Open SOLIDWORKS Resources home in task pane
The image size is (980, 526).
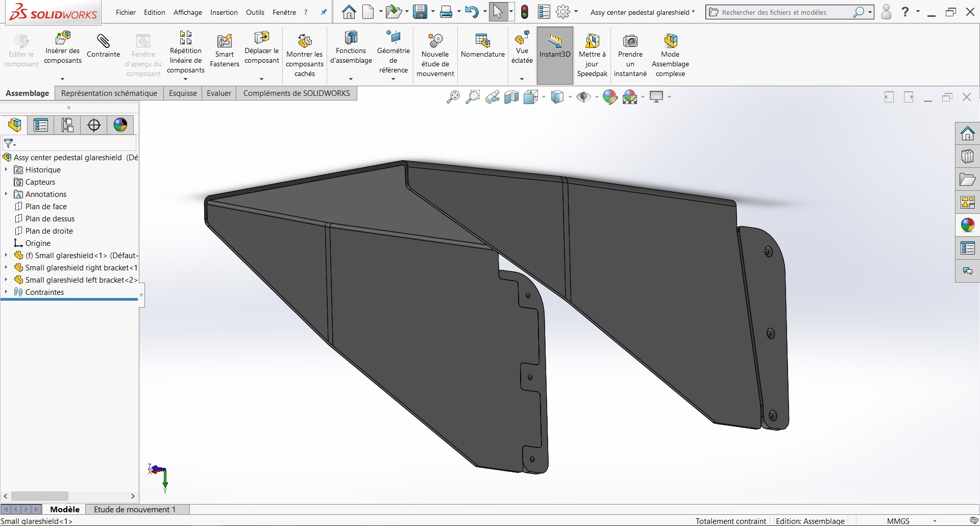[x=968, y=134]
